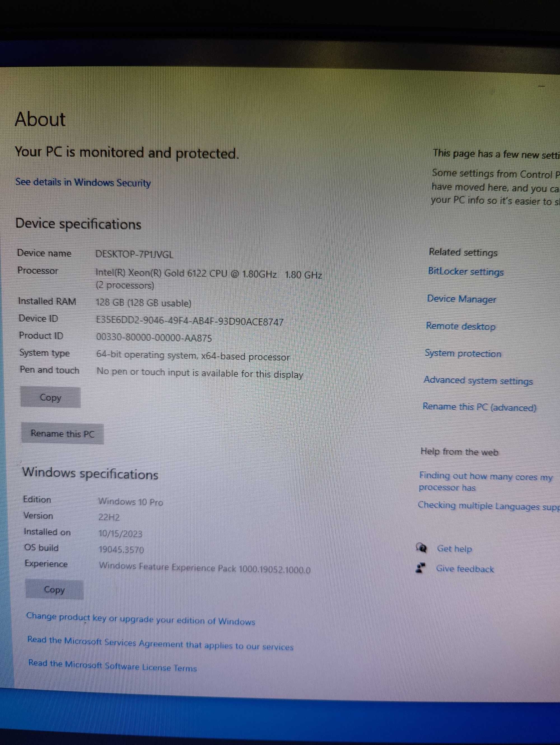Open Device Manager link

click(x=461, y=299)
